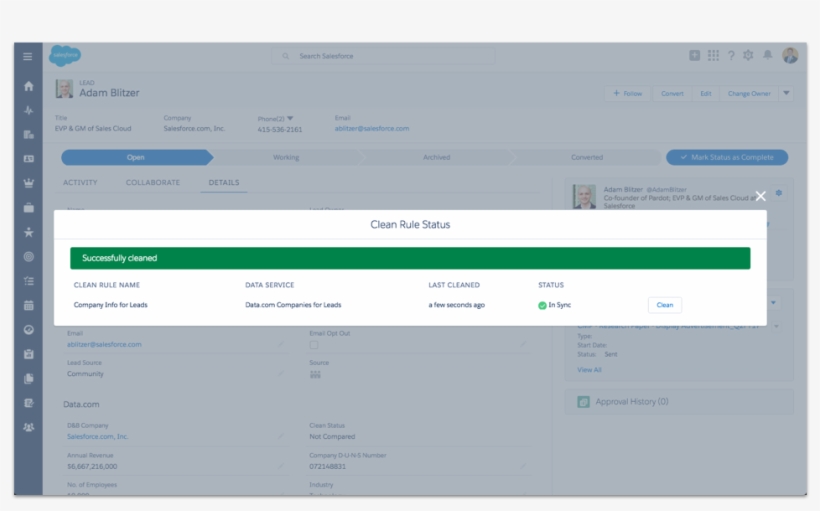This screenshot has width=820, height=511.
Task: Open the briefcase Cases icon in sidebar
Action: click(28, 208)
